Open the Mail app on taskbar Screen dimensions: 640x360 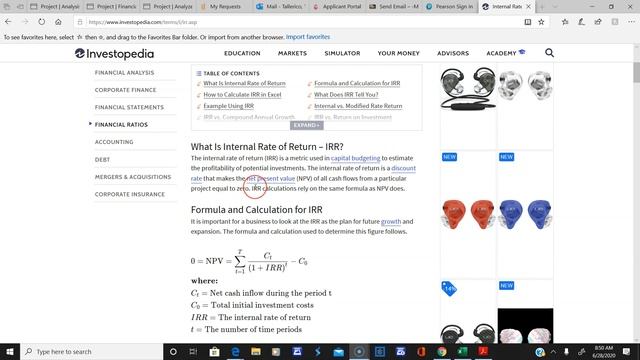pos(338,351)
